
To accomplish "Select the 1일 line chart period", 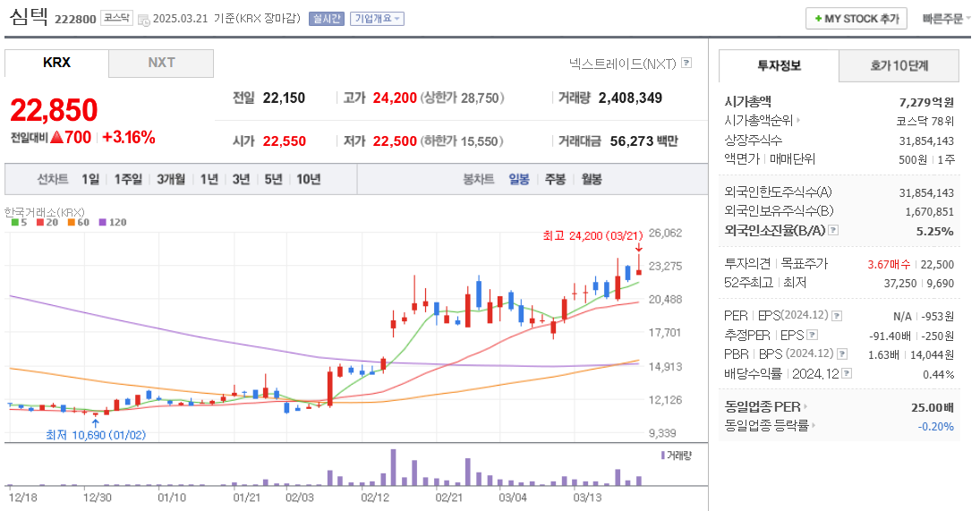I will point(90,179).
